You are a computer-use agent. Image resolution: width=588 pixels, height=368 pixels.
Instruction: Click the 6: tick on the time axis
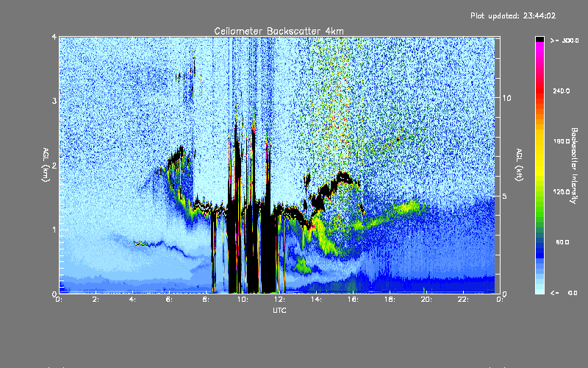[169, 300]
